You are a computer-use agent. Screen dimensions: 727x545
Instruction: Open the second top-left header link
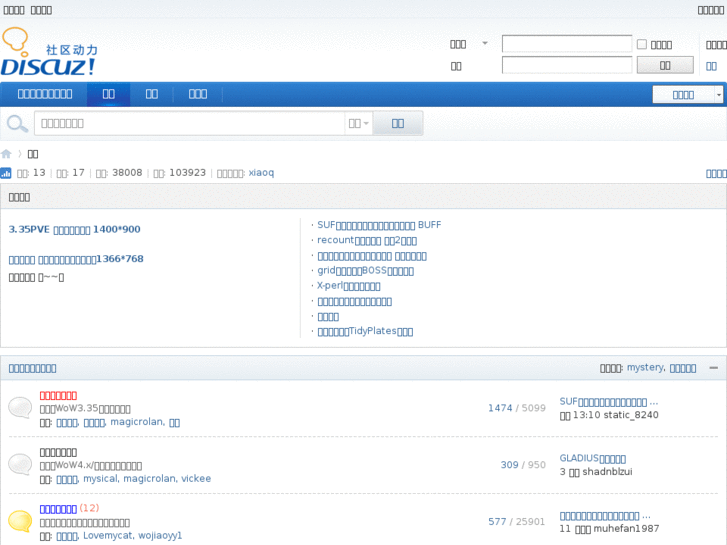[x=41, y=10]
